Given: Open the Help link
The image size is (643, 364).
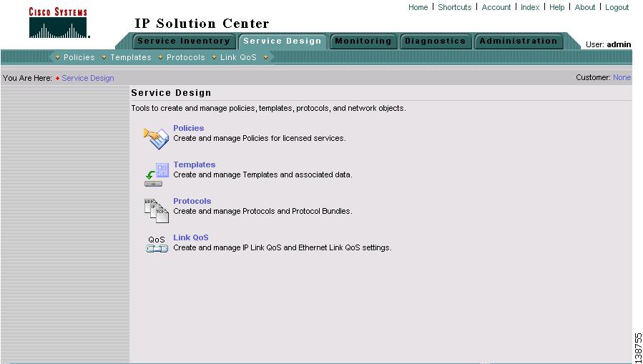Looking at the screenshot, I should click(557, 7).
